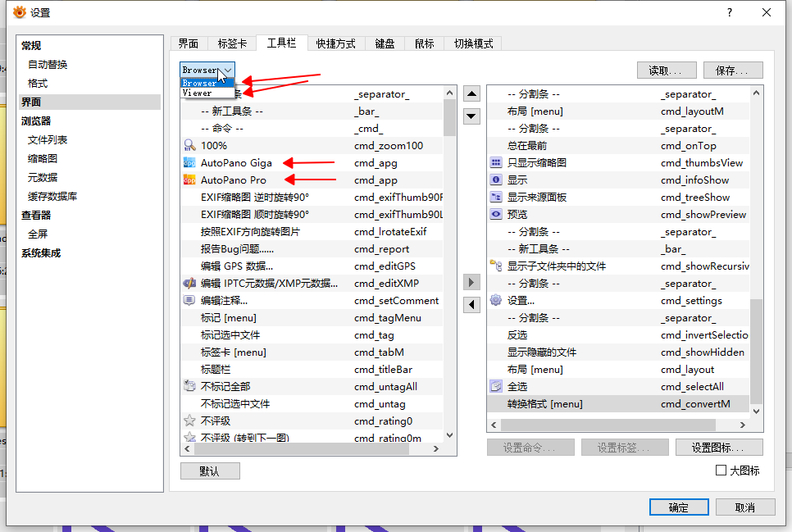Image resolution: width=792 pixels, height=532 pixels.
Task: Select 元数据 in the settings tree
Action: pos(43,177)
